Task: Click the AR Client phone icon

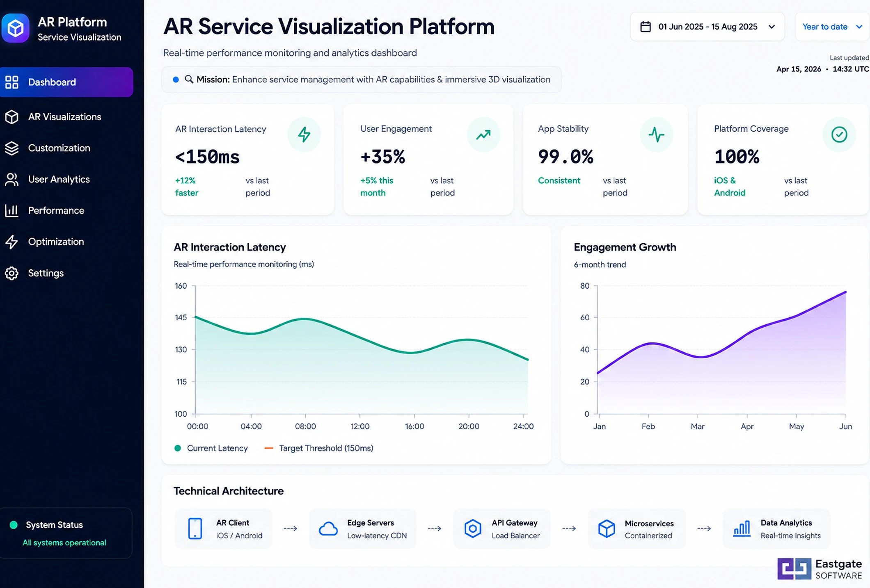Action: (195, 528)
